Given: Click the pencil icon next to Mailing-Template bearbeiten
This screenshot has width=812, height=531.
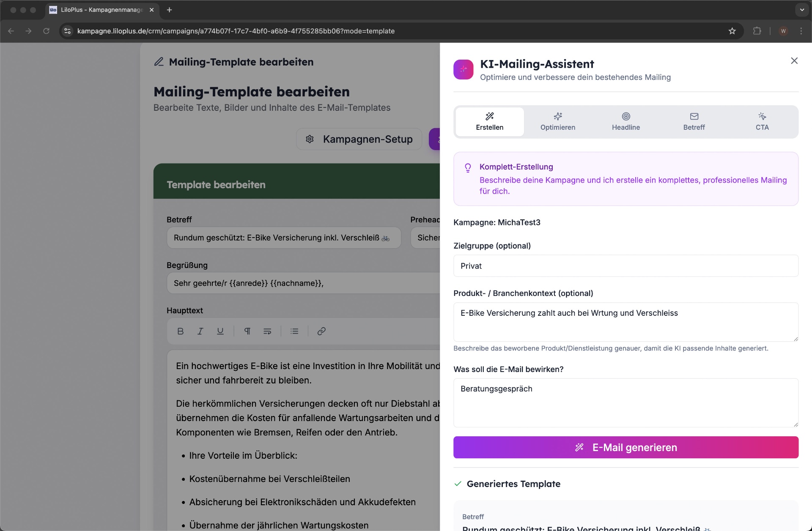Looking at the screenshot, I should tap(159, 62).
